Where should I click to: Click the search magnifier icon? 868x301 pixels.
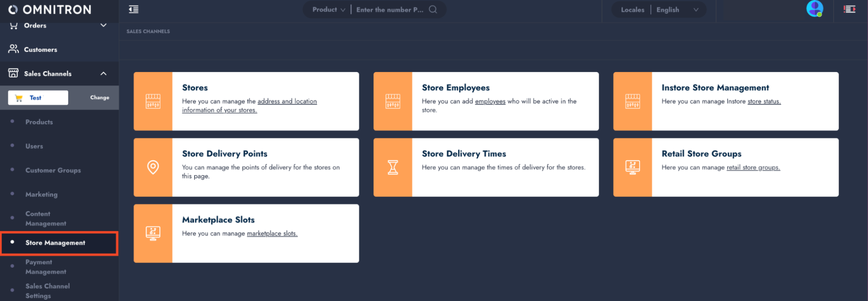[433, 10]
